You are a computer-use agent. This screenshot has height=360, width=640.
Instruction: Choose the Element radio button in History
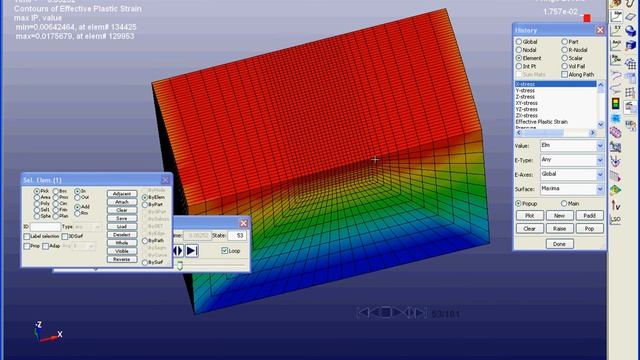pos(519,58)
